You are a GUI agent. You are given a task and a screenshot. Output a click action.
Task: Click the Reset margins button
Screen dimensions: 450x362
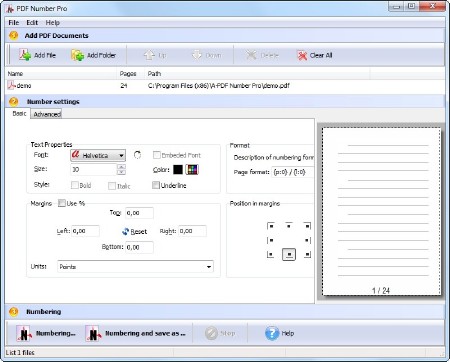click(x=135, y=231)
